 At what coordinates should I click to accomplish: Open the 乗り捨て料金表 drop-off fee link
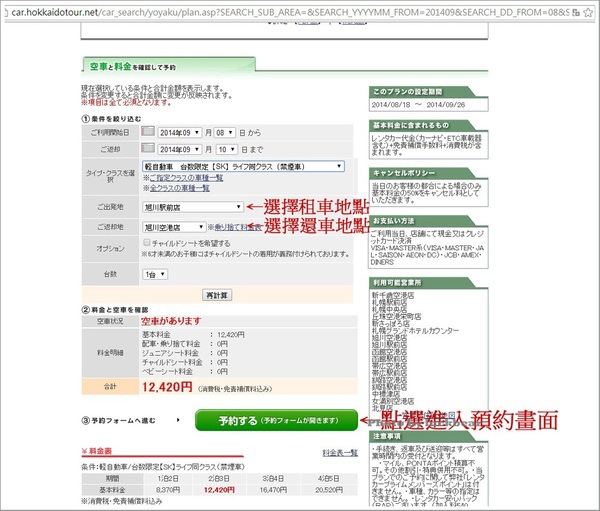tap(238, 227)
